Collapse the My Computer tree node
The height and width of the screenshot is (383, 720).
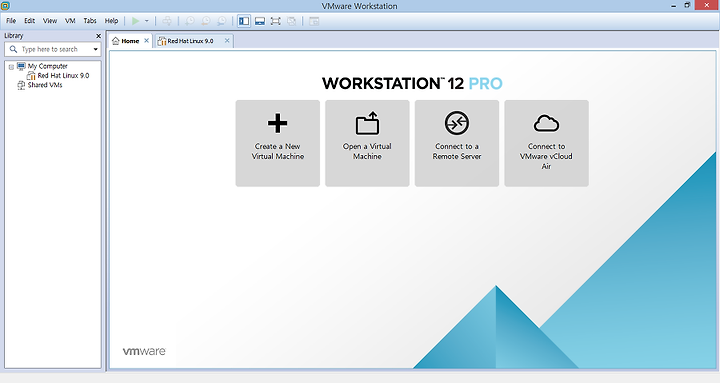tap(11, 67)
